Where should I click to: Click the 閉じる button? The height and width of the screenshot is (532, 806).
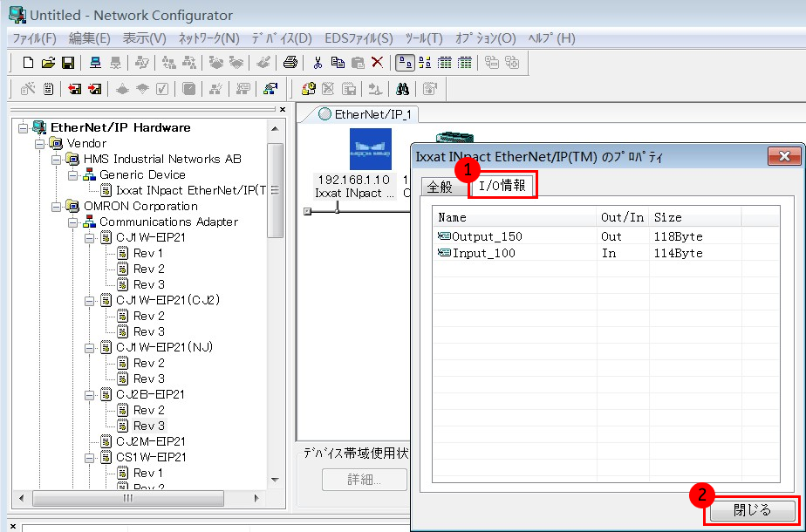tap(752, 510)
